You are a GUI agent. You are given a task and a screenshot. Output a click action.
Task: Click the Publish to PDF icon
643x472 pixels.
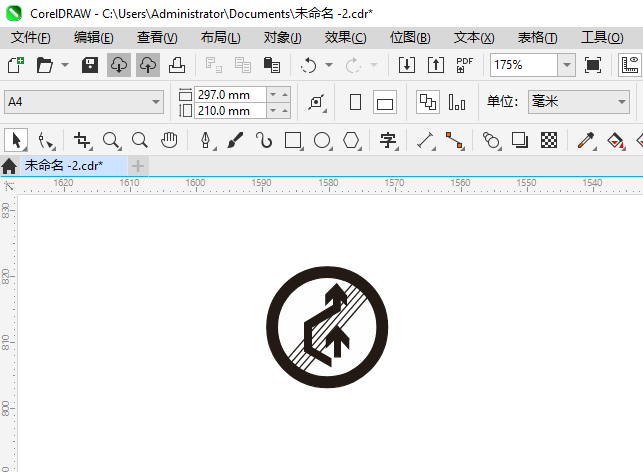click(x=465, y=65)
